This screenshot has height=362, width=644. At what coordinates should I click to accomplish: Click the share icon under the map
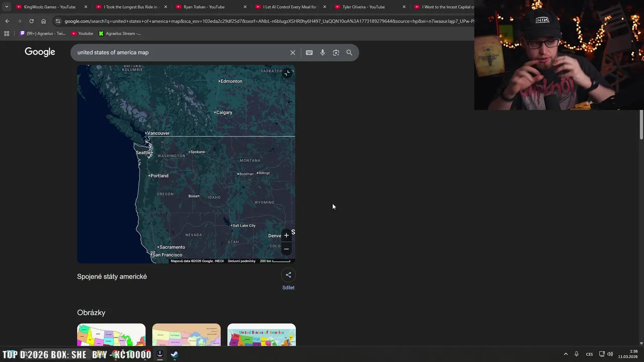pyautogui.click(x=288, y=275)
